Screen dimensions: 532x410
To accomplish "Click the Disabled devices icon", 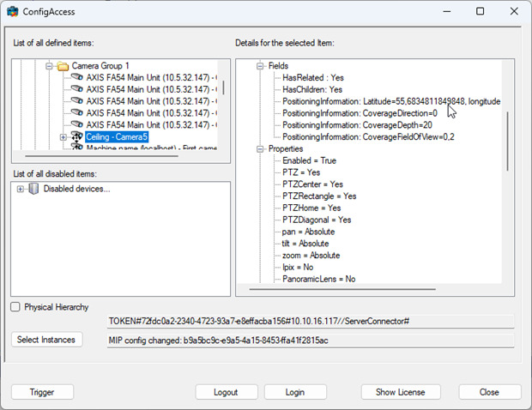I will [33, 189].
